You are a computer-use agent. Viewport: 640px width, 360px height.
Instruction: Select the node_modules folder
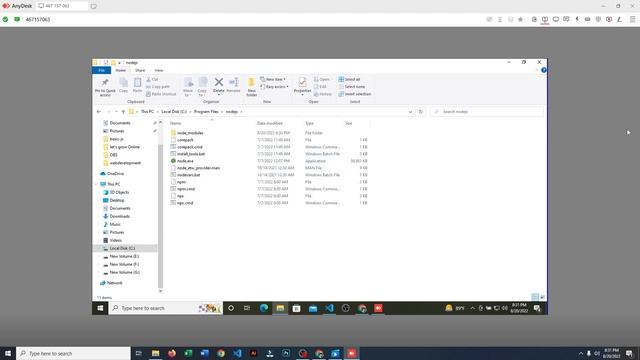click(x=190, y=133)
